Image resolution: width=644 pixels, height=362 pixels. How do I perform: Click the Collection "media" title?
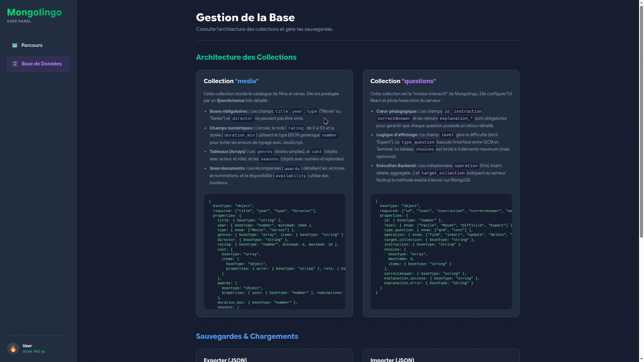click(231, 81)
